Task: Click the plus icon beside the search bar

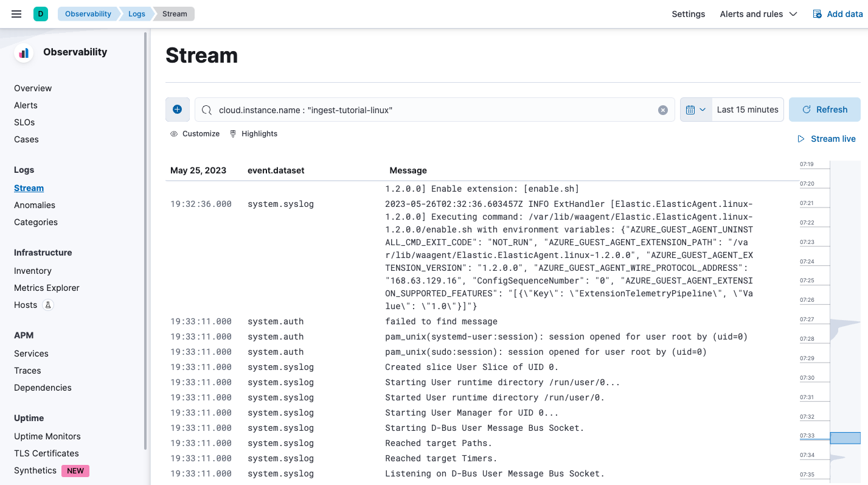Action: (x=177, y=110)
